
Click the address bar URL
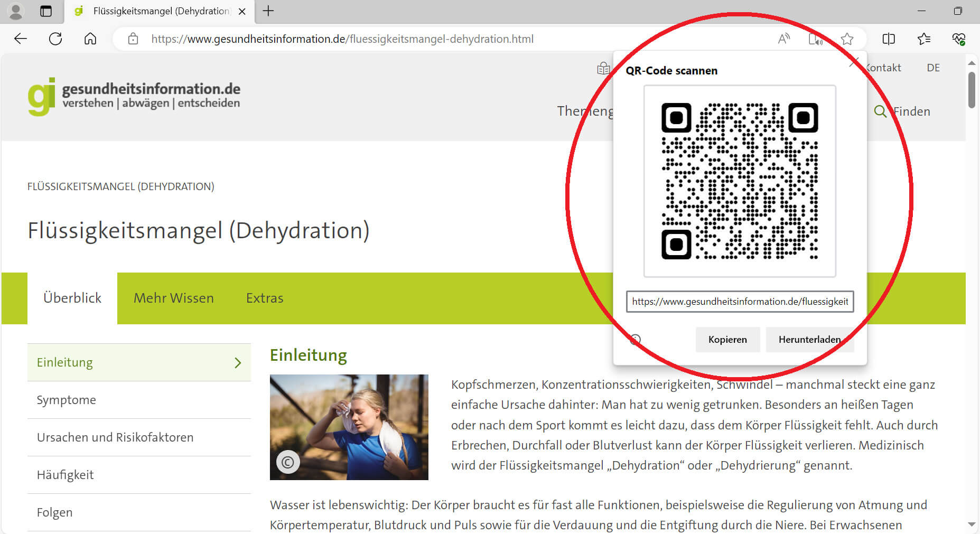click(x=342, y=39)
